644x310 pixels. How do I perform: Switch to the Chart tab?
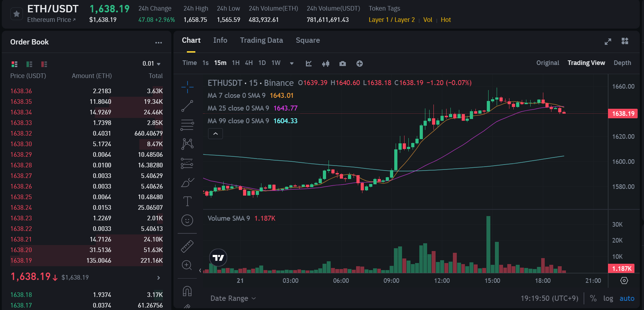[191, 40]
